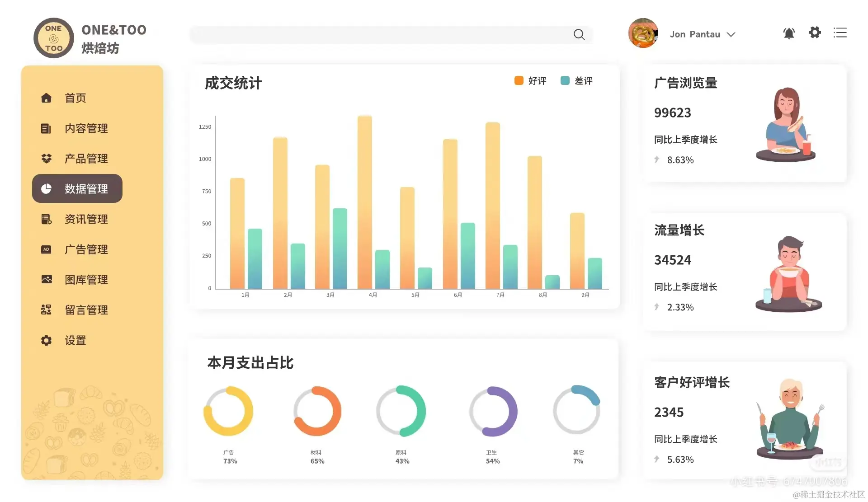
Task: Open the Jon Pantau account menu
Action: (x=695, y=34)
